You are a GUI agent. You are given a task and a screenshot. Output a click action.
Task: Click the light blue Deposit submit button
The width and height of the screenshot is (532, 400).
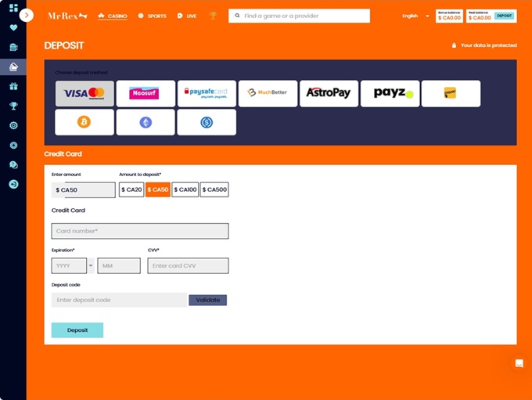pyautogui.click(x=77, y=330)
